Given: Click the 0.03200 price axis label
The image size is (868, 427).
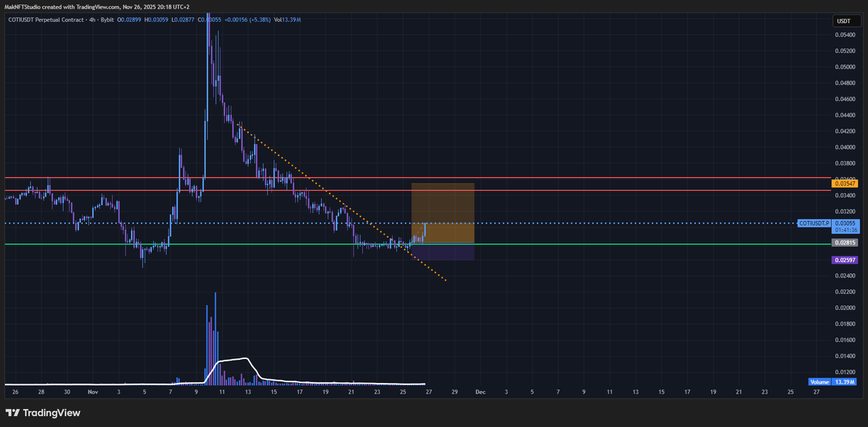Looking at the screenshot, I should click(x=843, y=211).
